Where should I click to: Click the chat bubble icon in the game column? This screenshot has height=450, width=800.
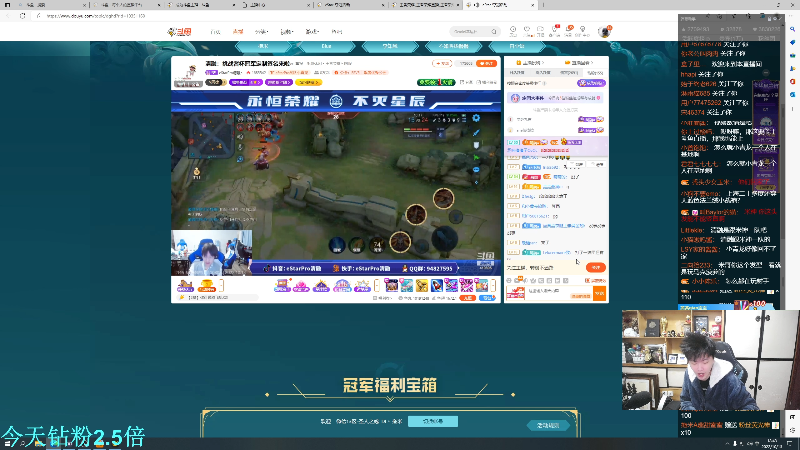[x=476, y=169]
